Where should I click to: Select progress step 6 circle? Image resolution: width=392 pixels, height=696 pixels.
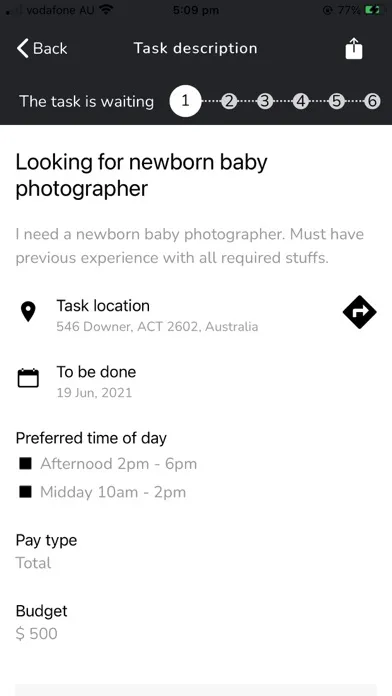click(x=372, y=102)
